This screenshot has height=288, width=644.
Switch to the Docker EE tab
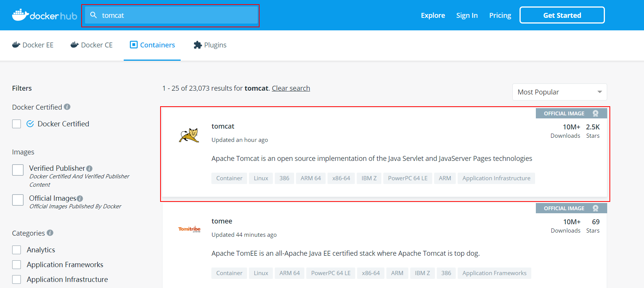click(x=33, y=45)
